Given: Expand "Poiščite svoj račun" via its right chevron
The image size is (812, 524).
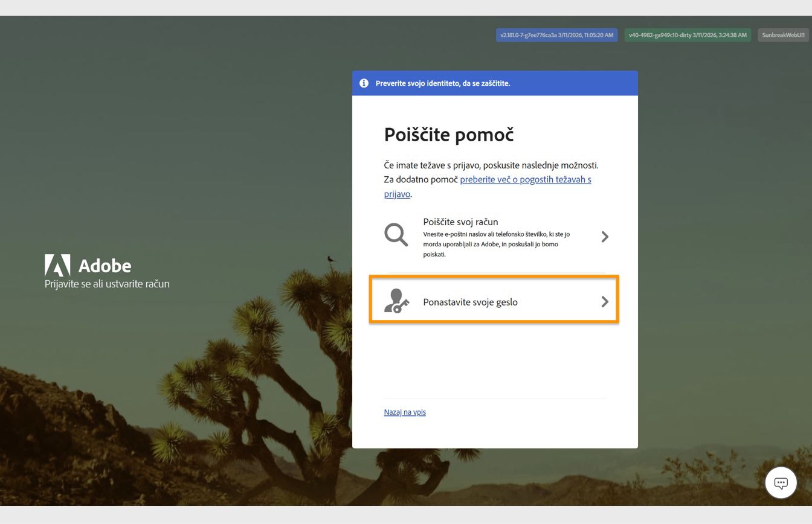Looking at the screenshot, I should [x=605, y=237].
